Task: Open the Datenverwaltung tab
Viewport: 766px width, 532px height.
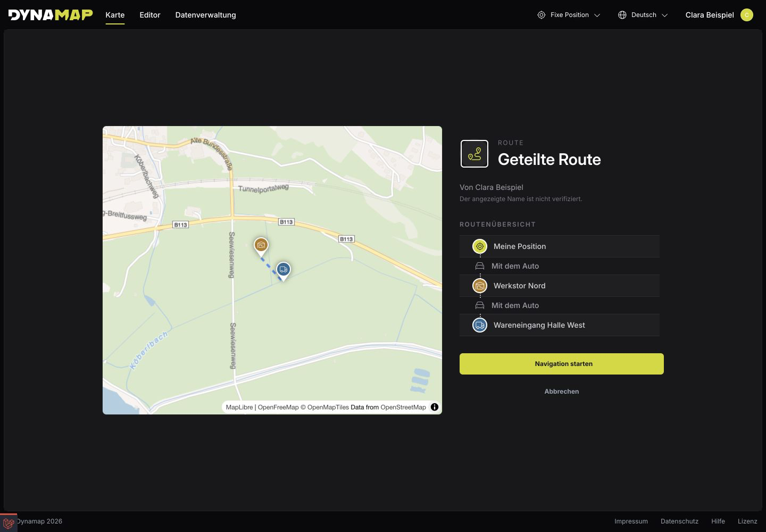Action: [206, 15]
